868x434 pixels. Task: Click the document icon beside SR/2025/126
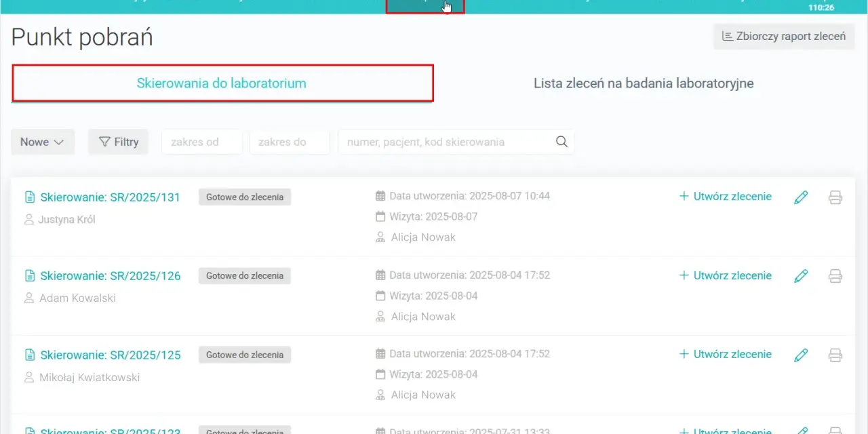30,276
